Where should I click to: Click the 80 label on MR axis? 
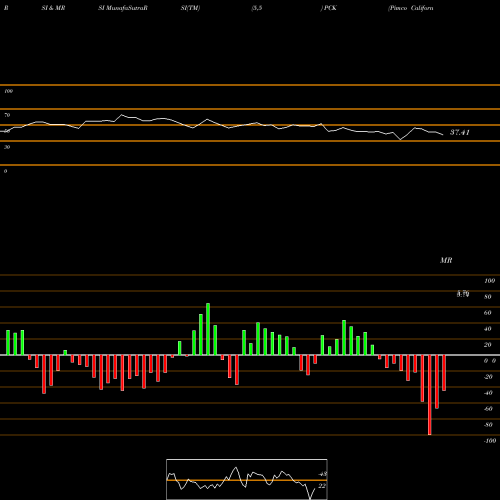pos(488,297)
